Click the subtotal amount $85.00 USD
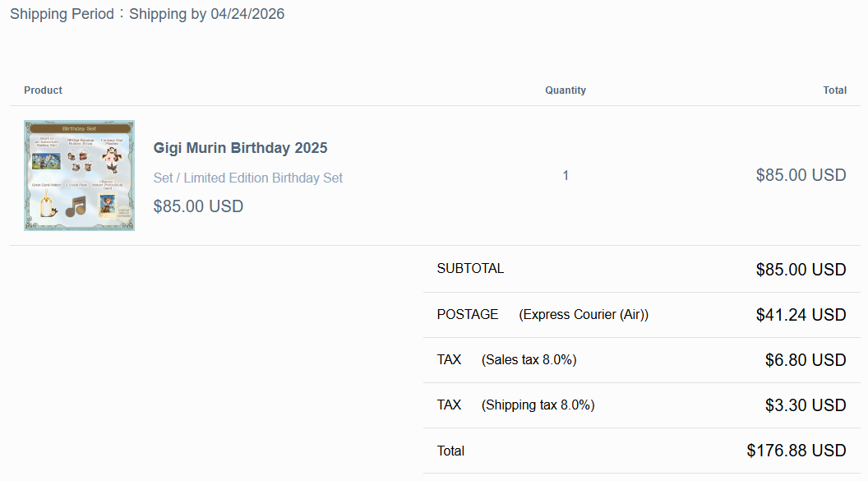 click(801, 270)
